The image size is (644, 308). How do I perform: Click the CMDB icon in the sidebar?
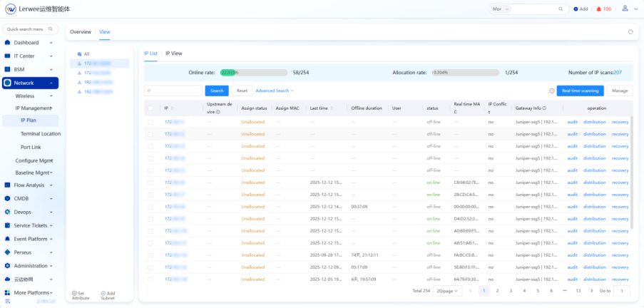[x=8, y=198]
